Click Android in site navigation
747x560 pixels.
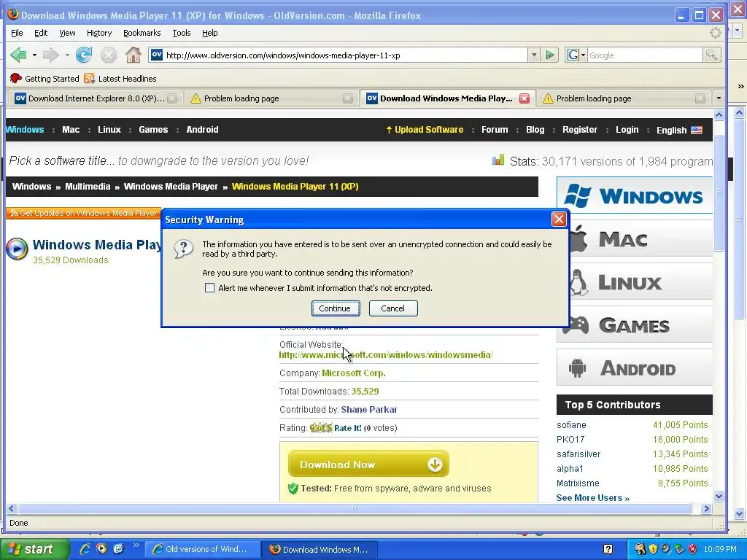click(203, 130)
